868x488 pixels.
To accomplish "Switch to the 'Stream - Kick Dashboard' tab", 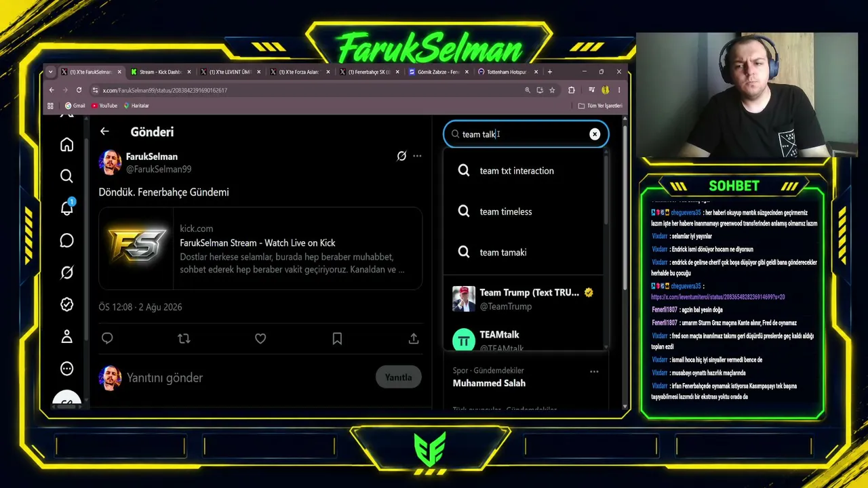I will (x=161, y=72).
